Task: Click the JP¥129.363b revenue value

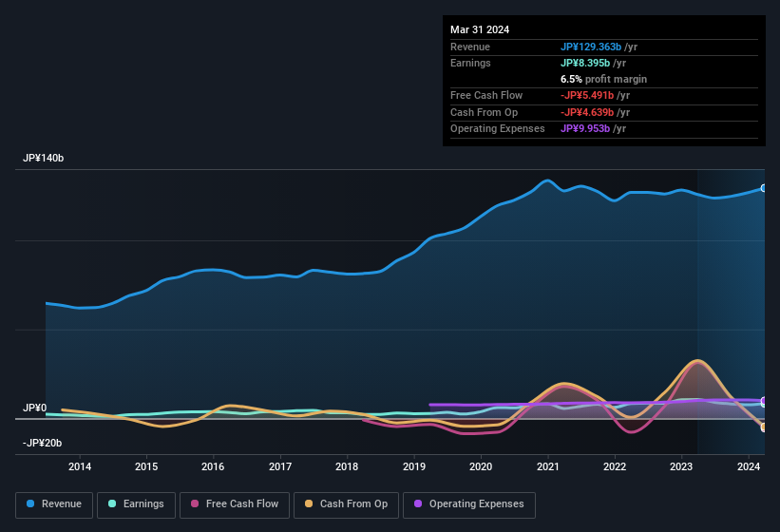Action: point(591,47)
